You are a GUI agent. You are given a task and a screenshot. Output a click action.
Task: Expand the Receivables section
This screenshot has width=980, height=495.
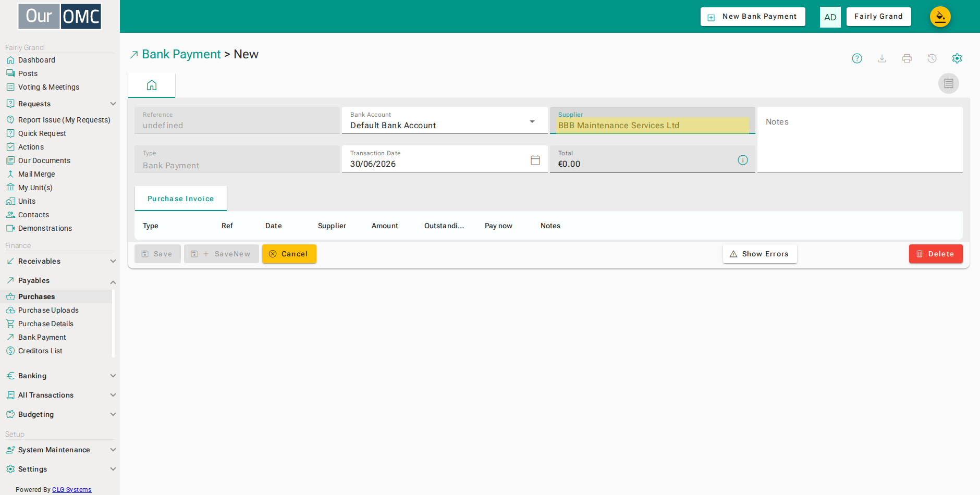60,261
